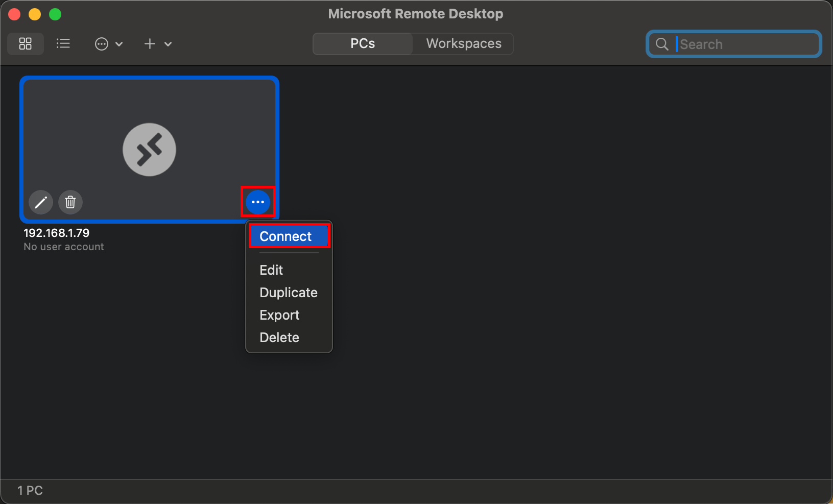833x504 pixels.
Task: Switch to grid view layout
Action: click(25, 44)
